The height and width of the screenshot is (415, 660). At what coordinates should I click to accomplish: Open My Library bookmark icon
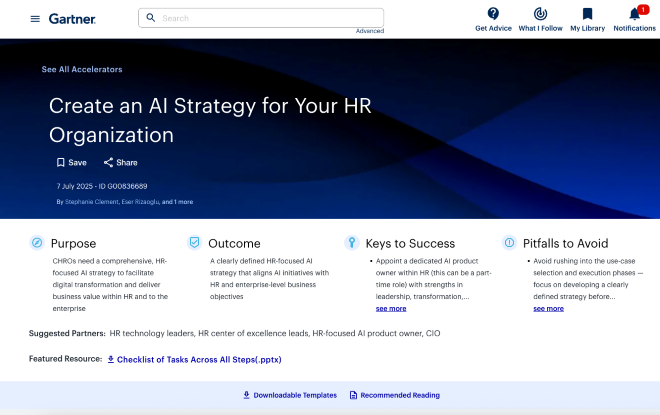(x=587, y=14)
